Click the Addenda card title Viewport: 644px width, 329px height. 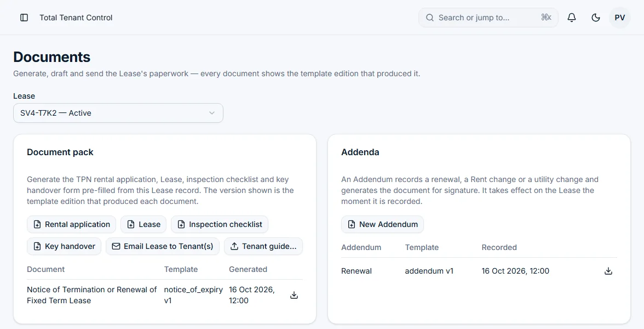coord(360,152)
